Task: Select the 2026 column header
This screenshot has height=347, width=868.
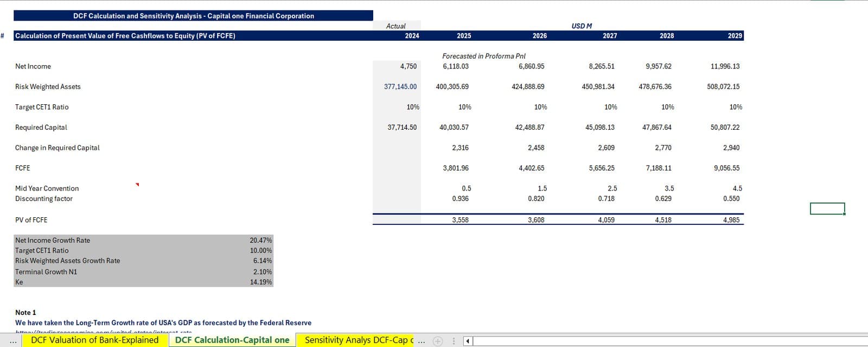Action: point(540,36)
